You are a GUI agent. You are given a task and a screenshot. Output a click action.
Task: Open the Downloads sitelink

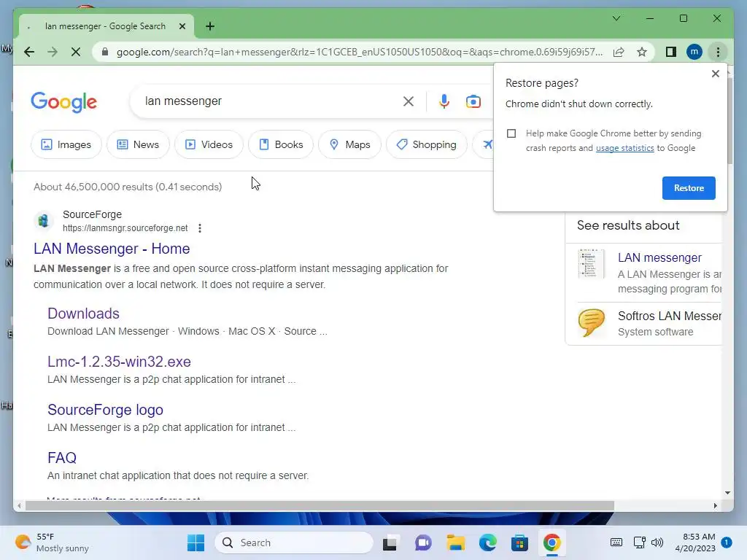[83, 314]
